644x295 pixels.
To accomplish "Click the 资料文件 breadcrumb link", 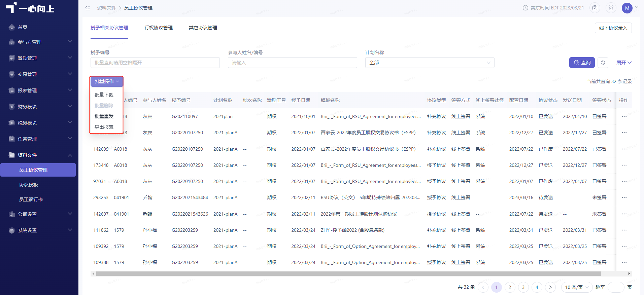I will [107, 8].
